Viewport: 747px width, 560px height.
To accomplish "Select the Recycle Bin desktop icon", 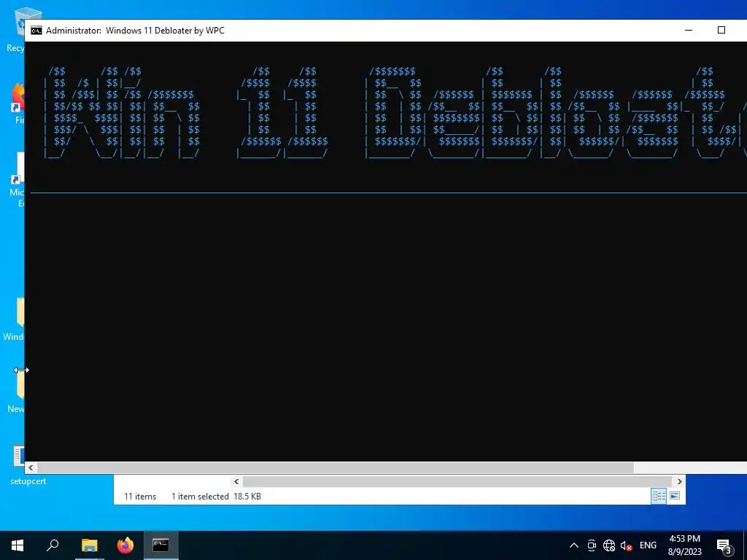I will (18, 29).
